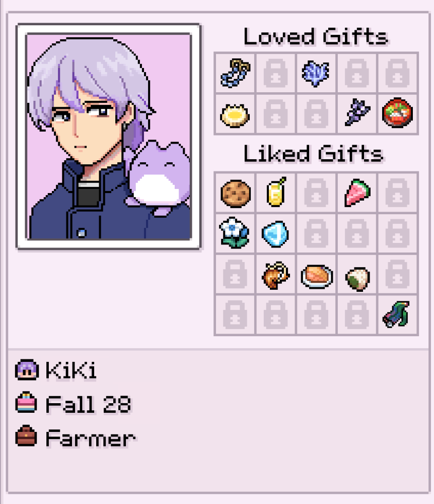Select the watermelon slice liked gift

(x=357, y=193)
